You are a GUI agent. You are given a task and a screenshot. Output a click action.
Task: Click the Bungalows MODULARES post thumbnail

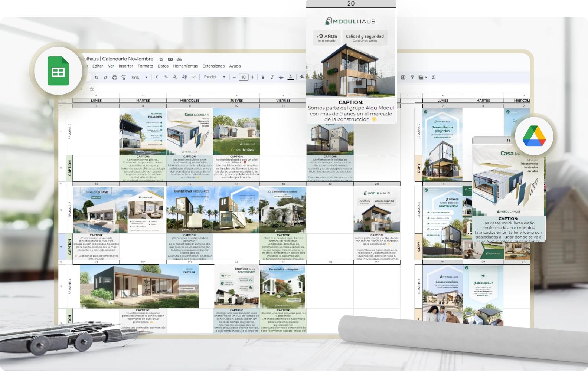pyautogui.click(x=213, y=210)
